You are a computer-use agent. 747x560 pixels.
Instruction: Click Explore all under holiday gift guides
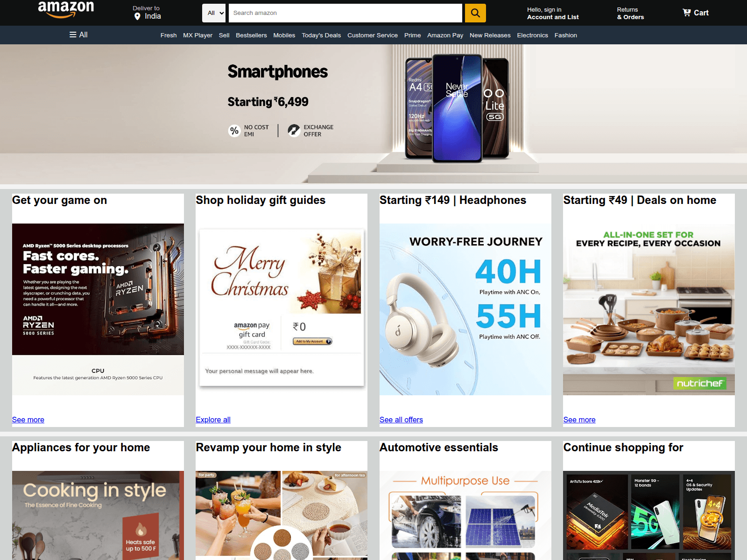(x=213, y=420)
